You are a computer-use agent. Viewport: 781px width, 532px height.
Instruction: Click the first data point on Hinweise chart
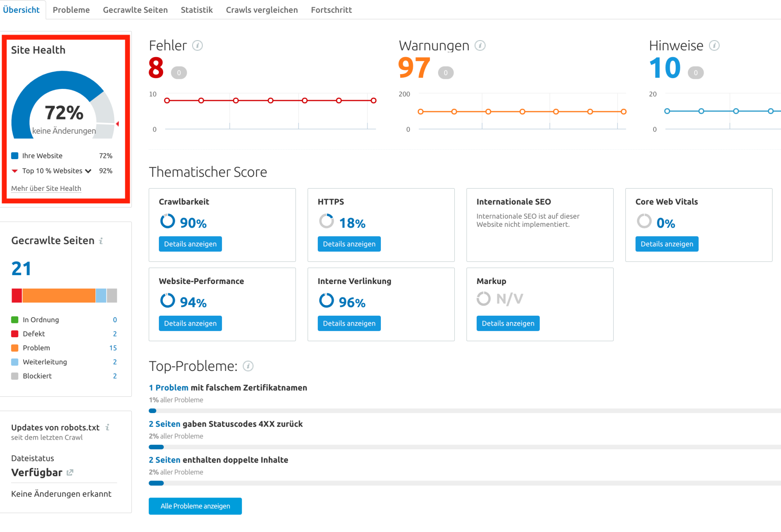click(667, 111)
